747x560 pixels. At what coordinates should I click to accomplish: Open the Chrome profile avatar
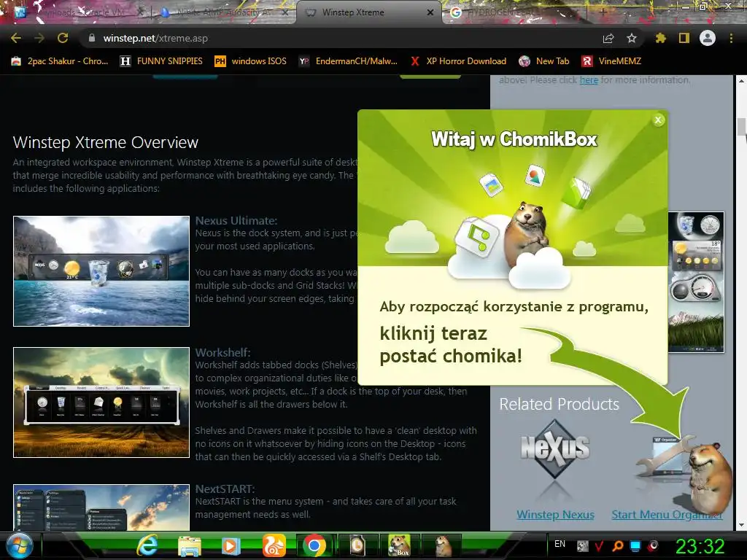708,38
